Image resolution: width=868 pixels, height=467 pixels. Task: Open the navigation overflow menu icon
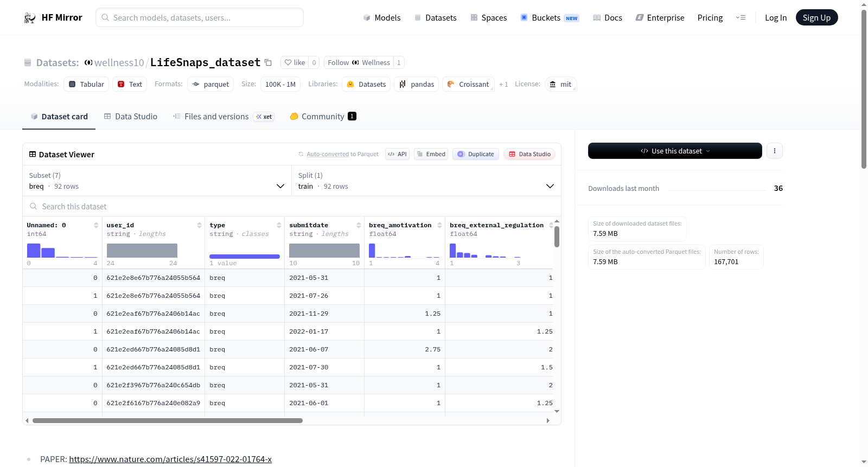point(741,18)
